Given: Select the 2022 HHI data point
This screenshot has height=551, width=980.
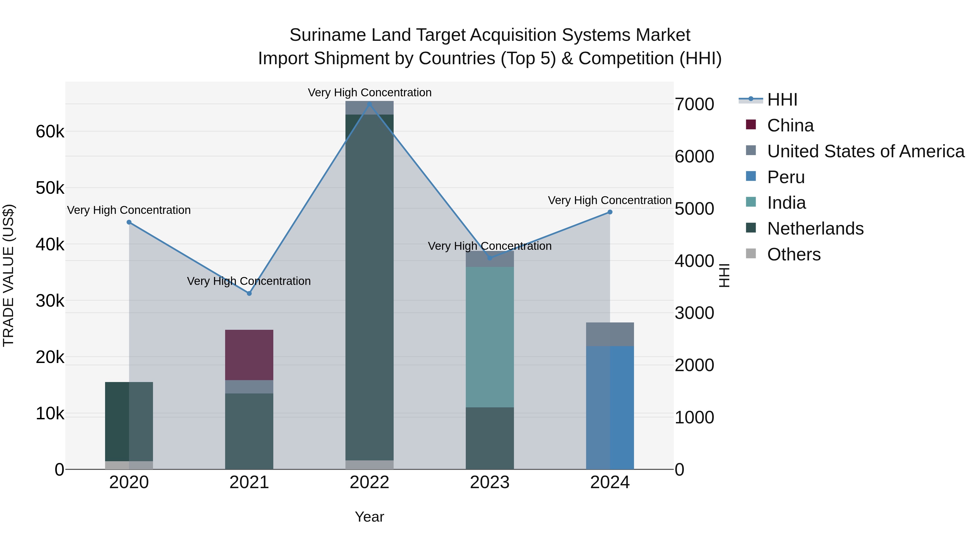Looking at the screenshot, I should 369,104.
